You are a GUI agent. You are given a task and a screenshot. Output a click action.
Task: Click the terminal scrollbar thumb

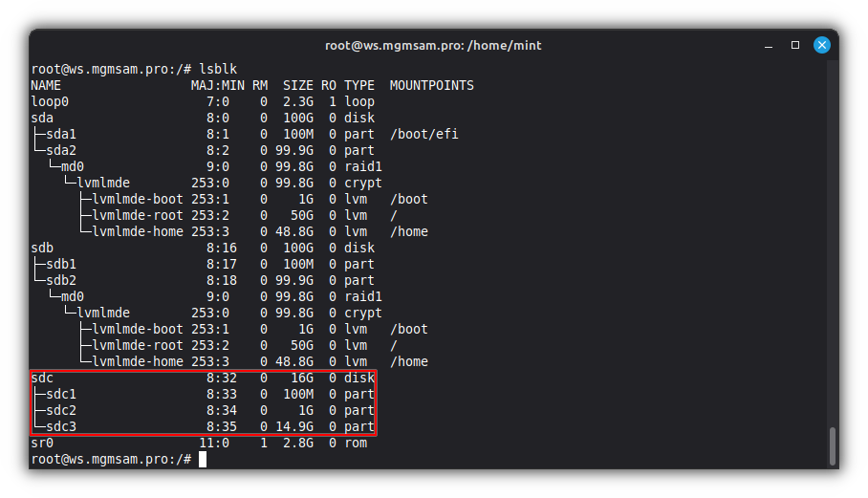point(832,445)
